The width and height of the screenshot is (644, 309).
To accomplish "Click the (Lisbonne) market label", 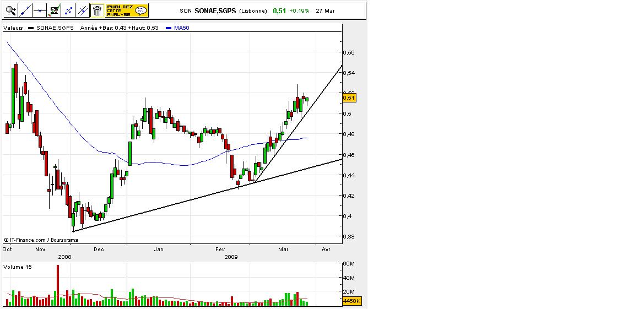I will pos(253,11).
